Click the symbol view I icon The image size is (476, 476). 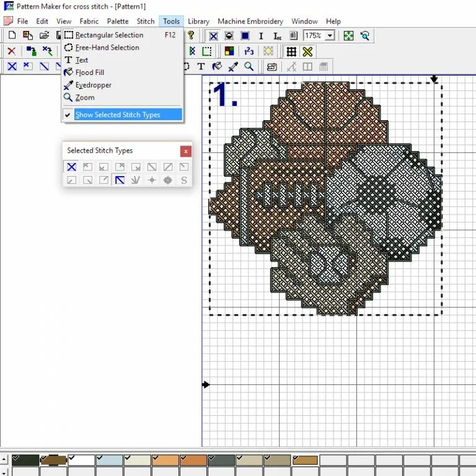click(261, 36)
